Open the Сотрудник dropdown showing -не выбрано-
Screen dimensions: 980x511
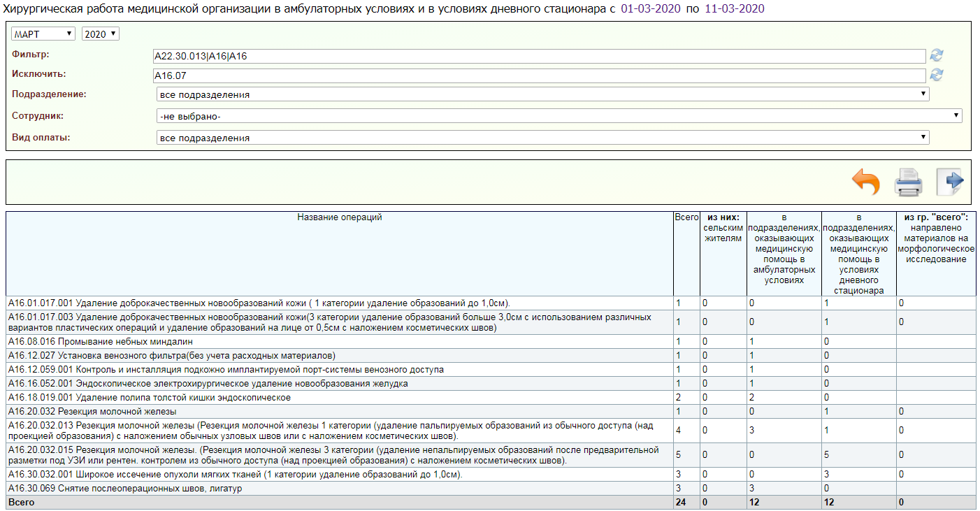click(559, 116)
